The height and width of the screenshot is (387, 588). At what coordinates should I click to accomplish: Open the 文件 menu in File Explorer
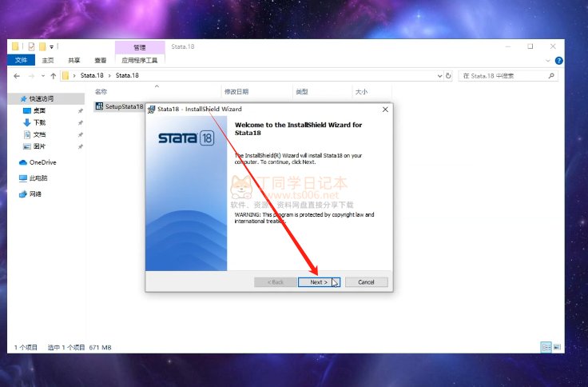tap(21, 60)
